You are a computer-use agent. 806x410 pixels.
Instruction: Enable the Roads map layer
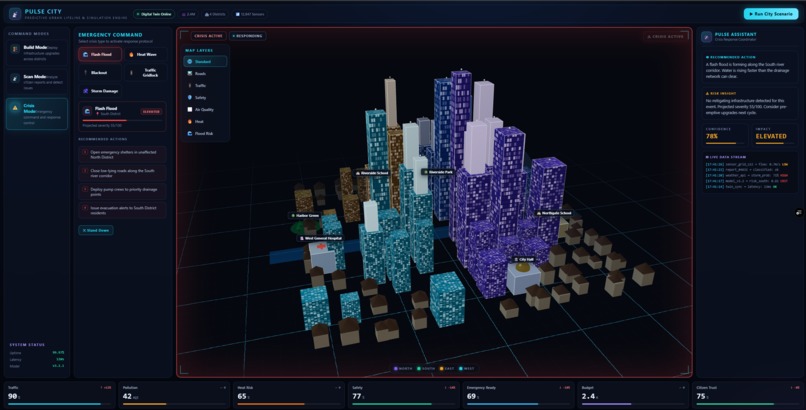tap(205, 73)
